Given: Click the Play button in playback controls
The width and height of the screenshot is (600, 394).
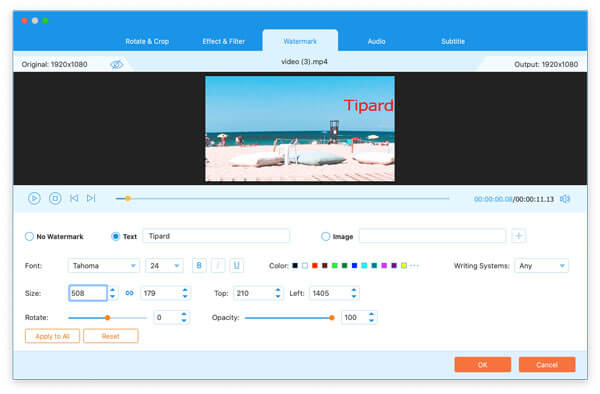Looking at the screenshot, I should point(34,198).
